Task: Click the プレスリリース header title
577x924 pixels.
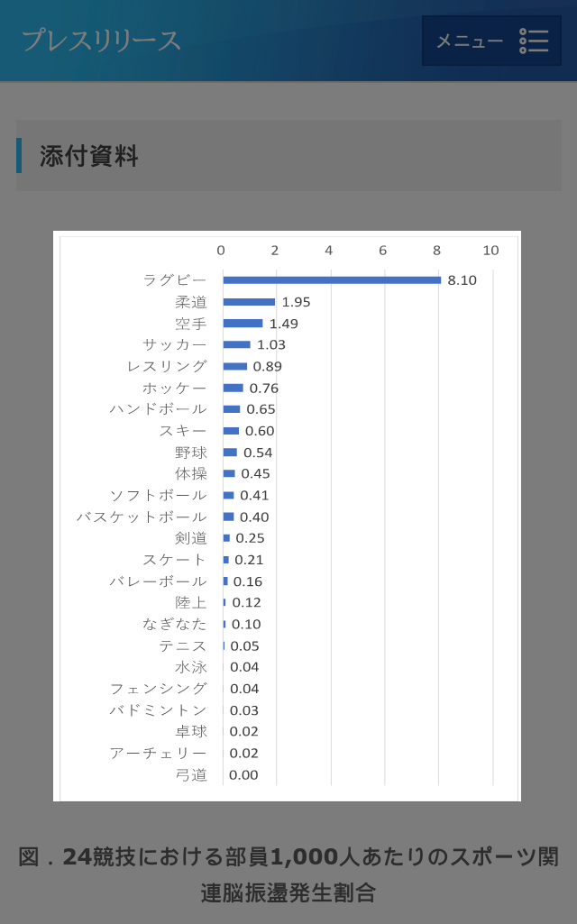Action: 101,41
